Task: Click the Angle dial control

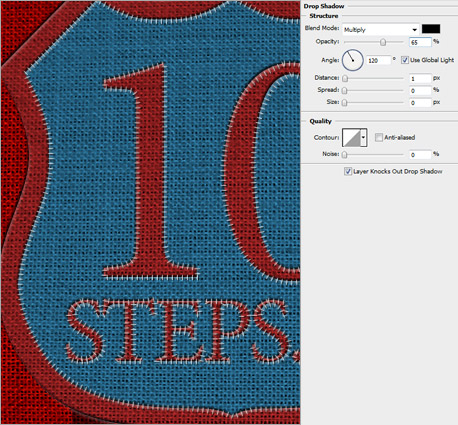Action: [353, 60]
